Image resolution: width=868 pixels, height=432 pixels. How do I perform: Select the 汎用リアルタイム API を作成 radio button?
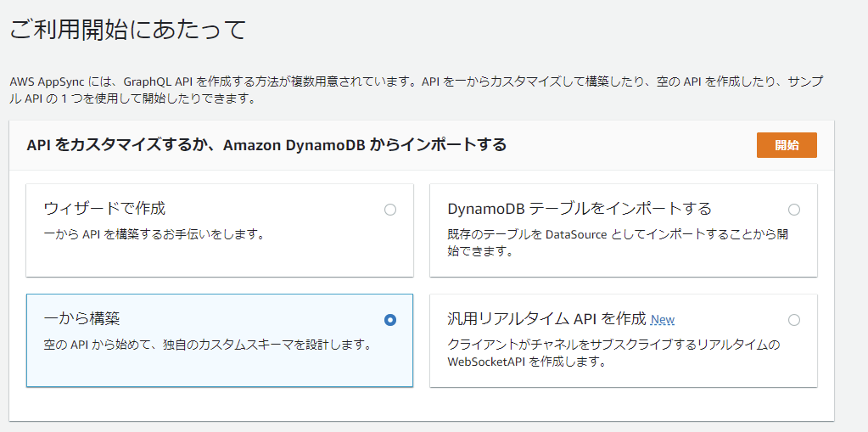pyautogui.click(x=794, y=320)
